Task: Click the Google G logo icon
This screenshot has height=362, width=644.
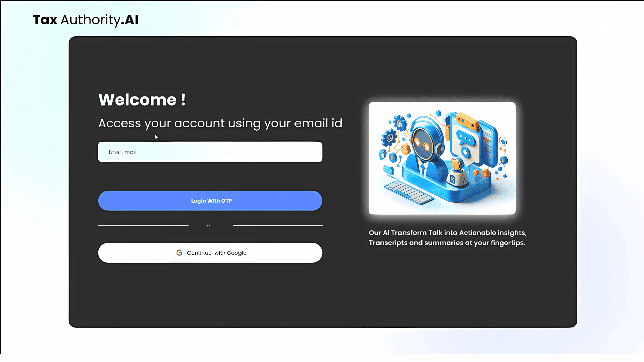Action: click(179, 253)
